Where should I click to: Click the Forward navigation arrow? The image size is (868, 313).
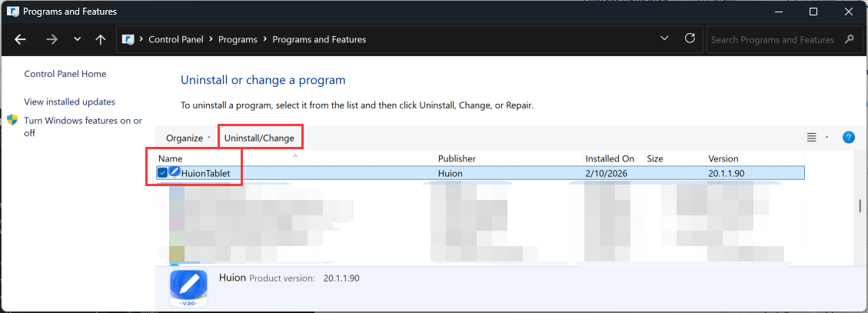[x=52, y=39]
